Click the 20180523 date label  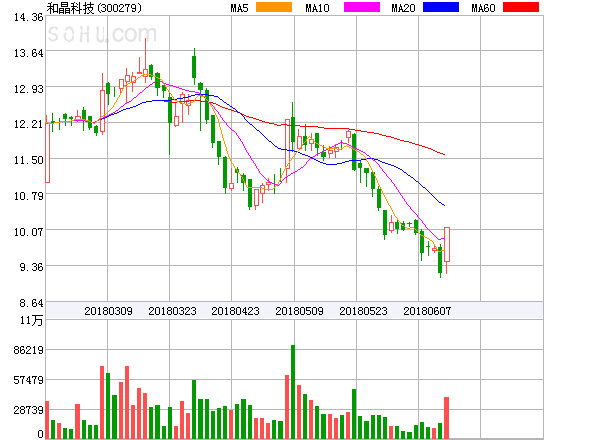pyautogui.click(x=363, y=311)
